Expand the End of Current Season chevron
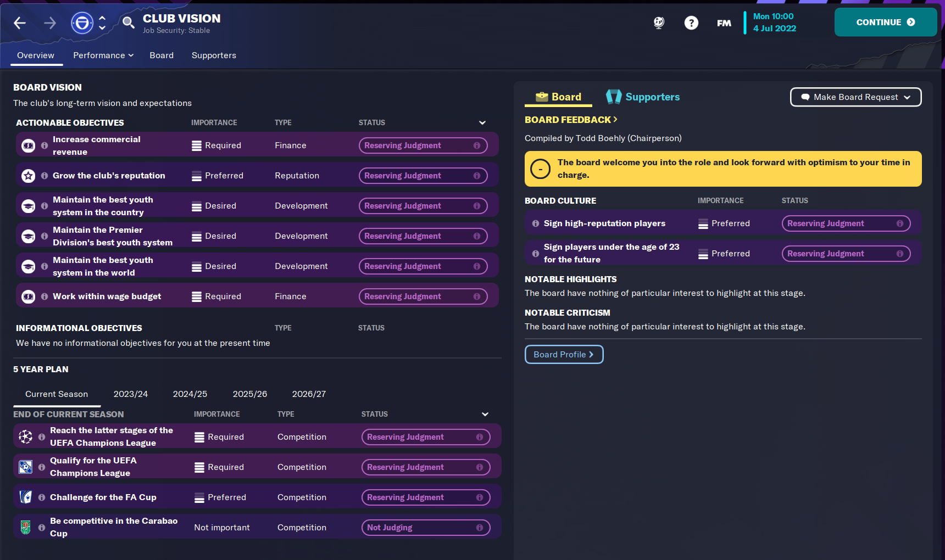The height and width of the screenshot is (560, 945). 485,415
